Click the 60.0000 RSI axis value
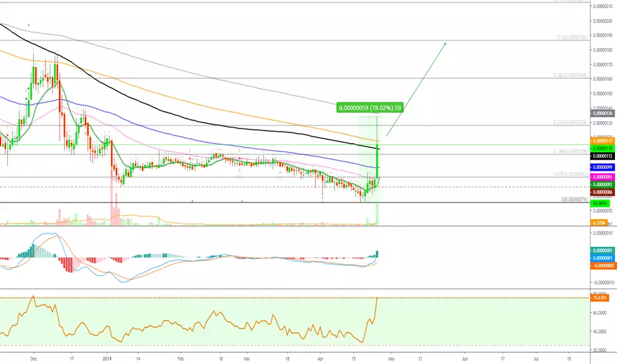Screen dimensions: 617x364 pyautogui.click(x=600, y=313)
